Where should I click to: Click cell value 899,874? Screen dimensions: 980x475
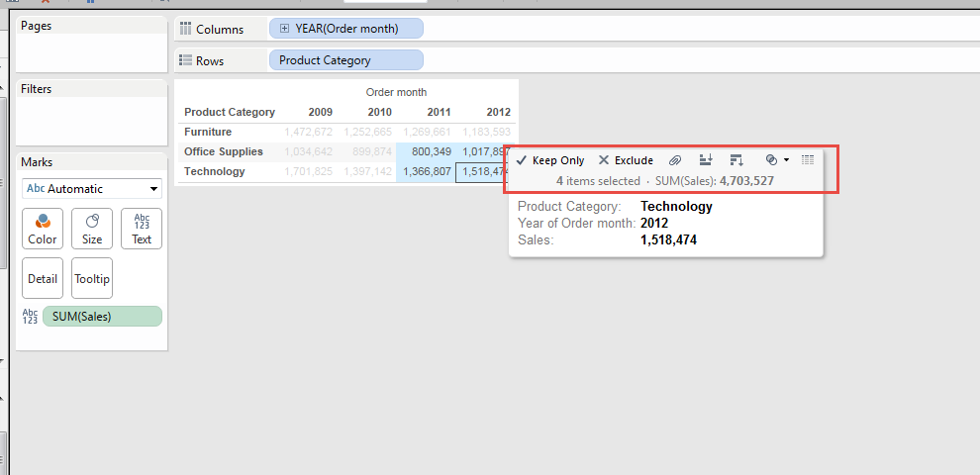tap(373, 151)
